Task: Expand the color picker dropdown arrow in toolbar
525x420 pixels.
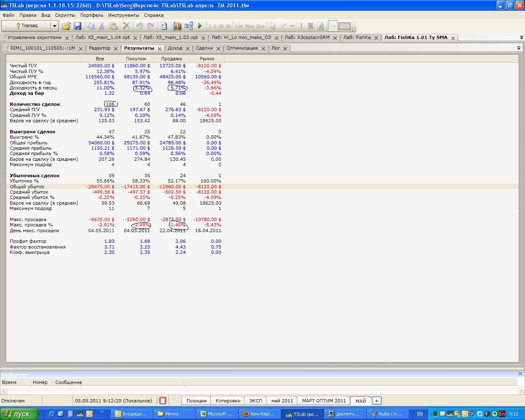Action: 333,26
